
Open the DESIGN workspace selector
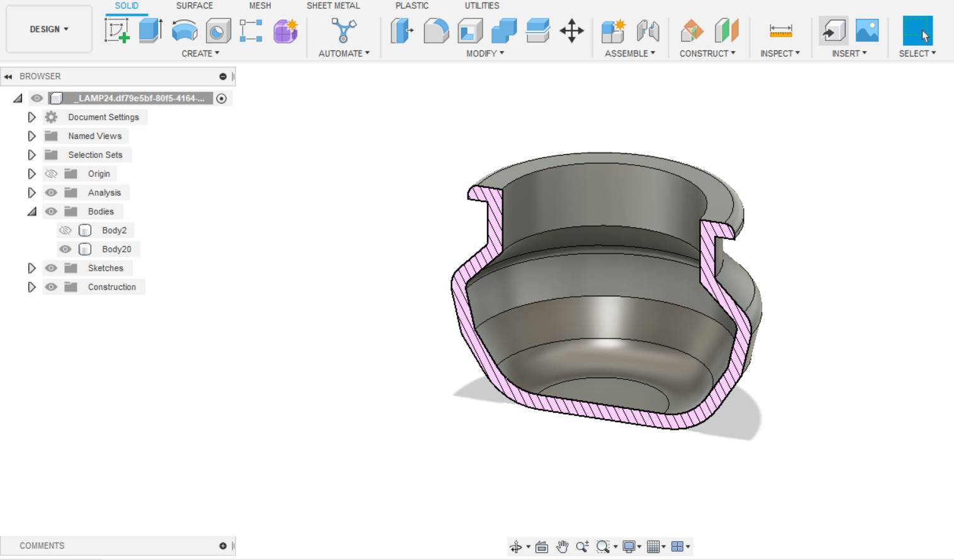point(48,28)
